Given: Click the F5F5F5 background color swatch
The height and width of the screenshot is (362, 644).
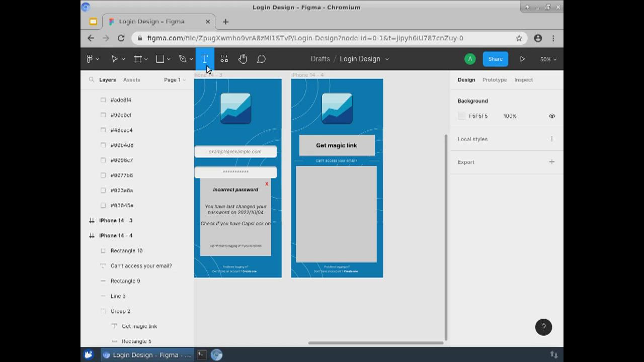Looking at the screenshot, I should 461,116.
